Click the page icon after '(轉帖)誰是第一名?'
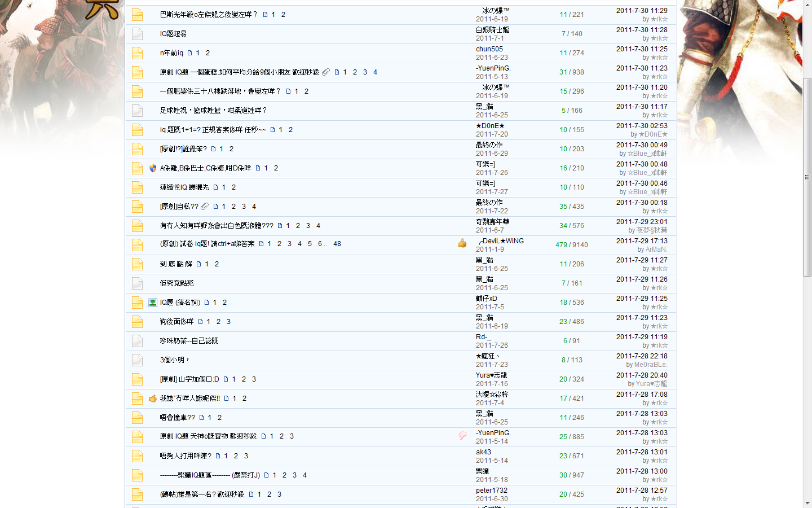The image size is (812, 508). (251, 494)
